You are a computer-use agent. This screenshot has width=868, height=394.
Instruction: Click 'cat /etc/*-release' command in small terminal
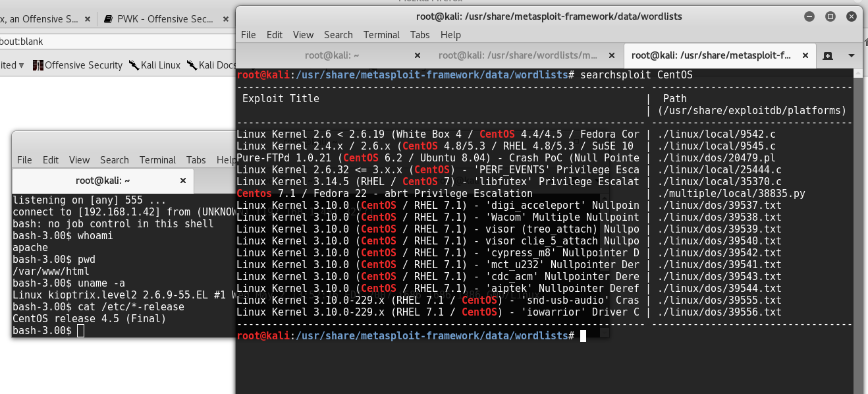coord(130,307)
